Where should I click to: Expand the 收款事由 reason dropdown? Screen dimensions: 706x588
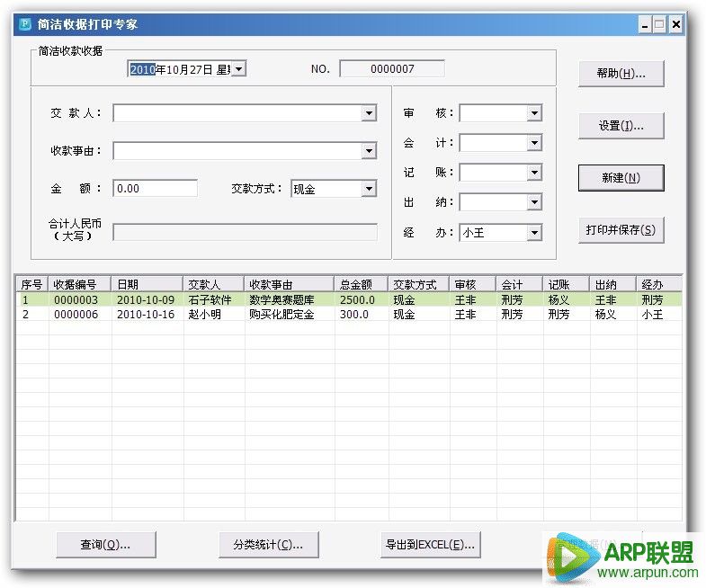click(x=369, y=151)
